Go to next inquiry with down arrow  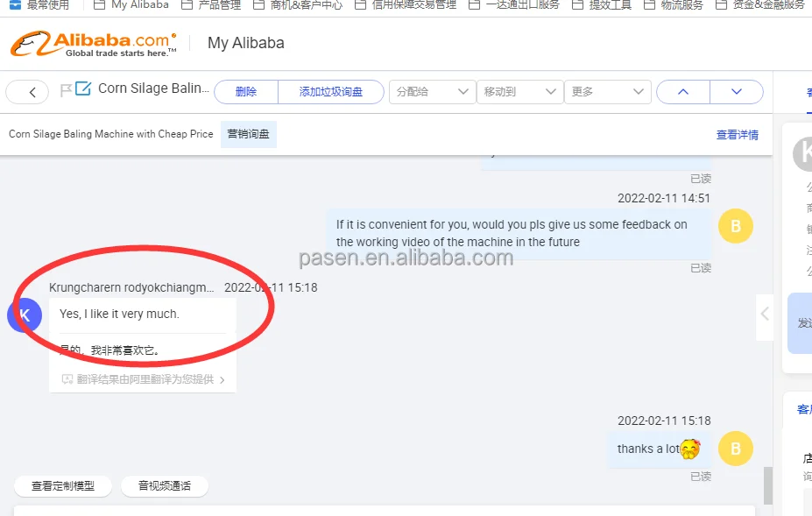point(737,92)
